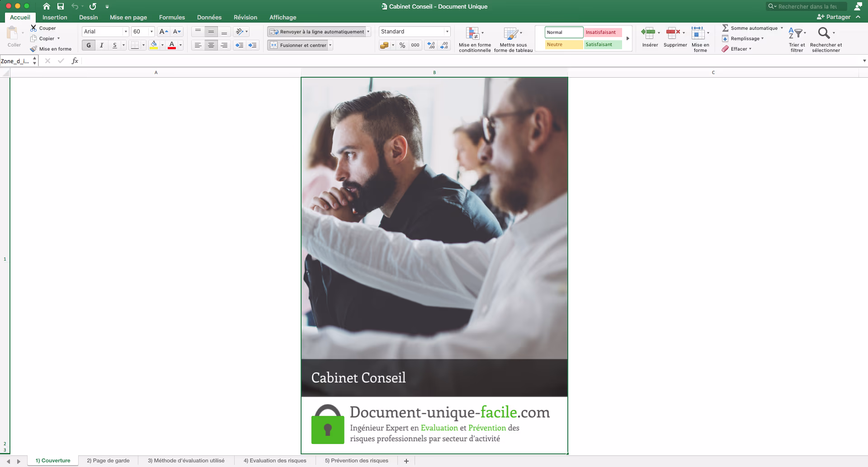
Task: Click Fusionner et centrer button
Action: pyautogui.click(x=298, y=45)
